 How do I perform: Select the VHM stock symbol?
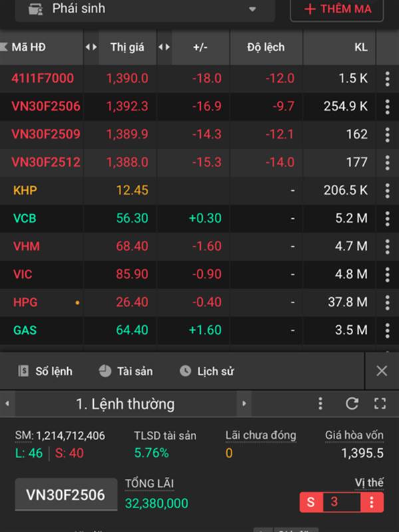click(x=26, y=246)
